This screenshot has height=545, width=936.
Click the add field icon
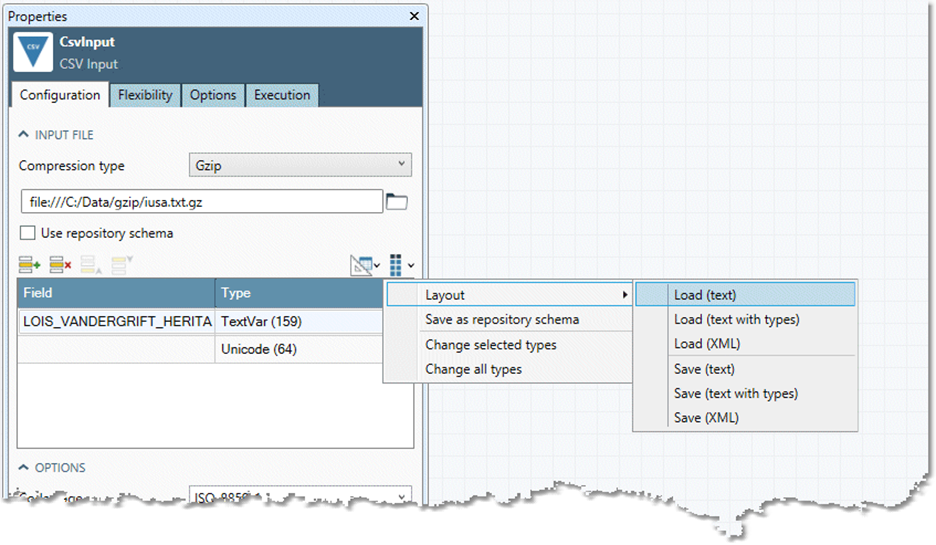(x=29, y=265)
